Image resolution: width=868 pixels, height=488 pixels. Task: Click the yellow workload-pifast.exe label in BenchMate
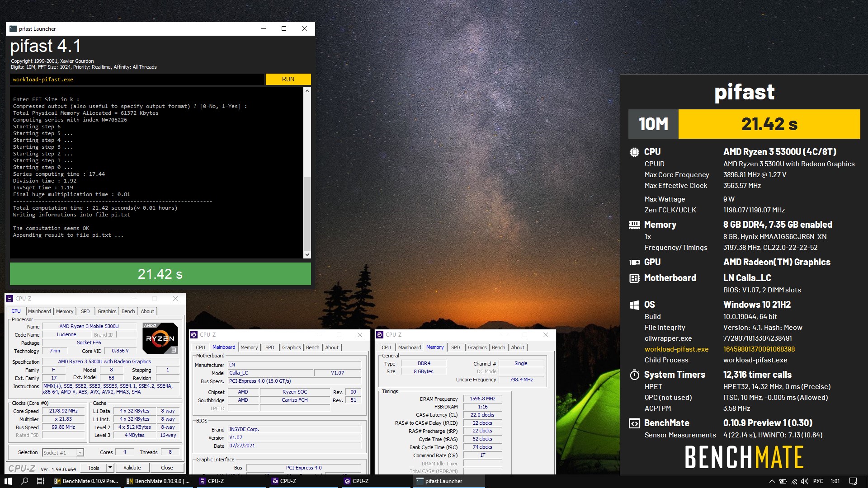[x=676, y=349]
